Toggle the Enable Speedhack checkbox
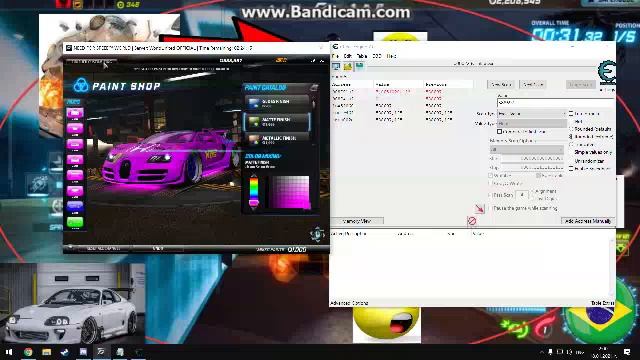 coord(571,168)
